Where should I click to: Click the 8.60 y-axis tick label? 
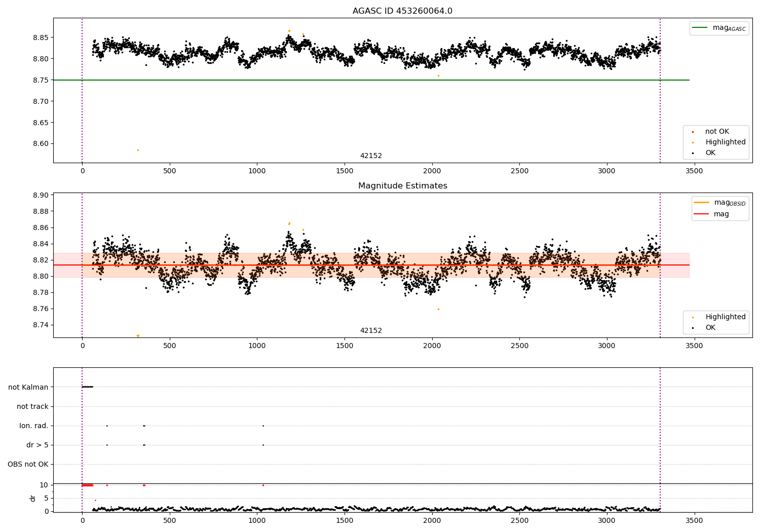click(x=41, y=143)
